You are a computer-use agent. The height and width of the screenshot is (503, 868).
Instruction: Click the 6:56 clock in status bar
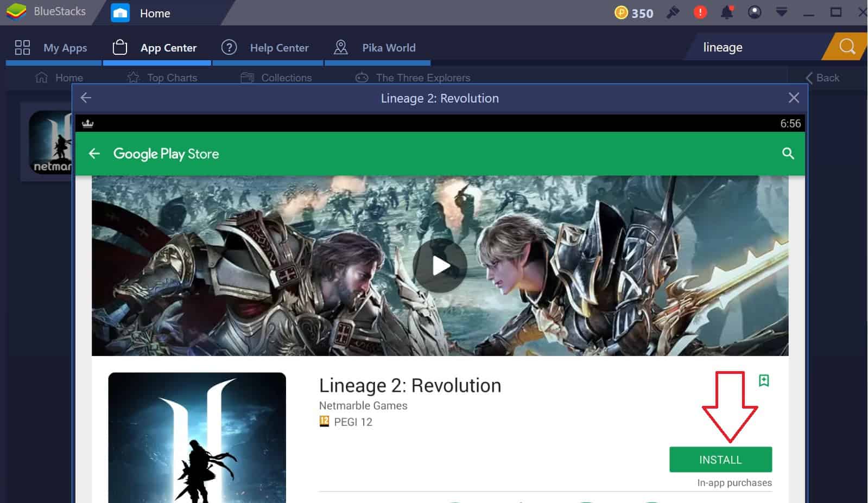(790, 123)
